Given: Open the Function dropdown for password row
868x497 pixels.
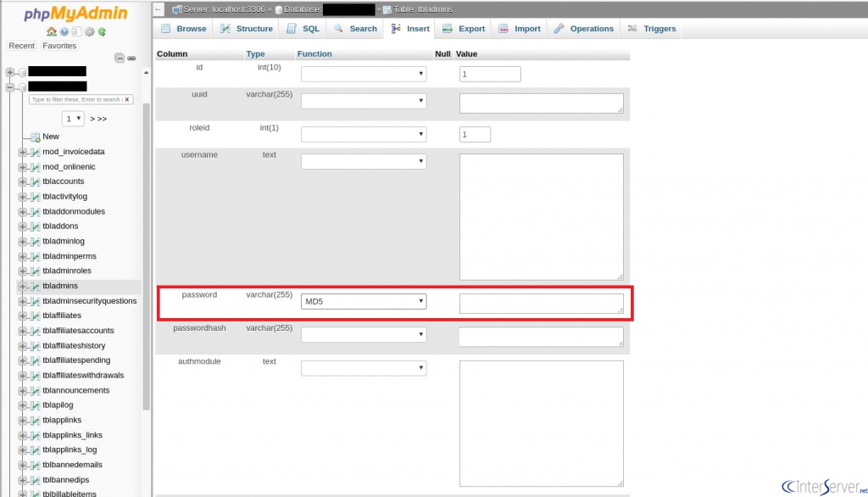Looking at the screenshot, I should pyautogui.click(x=364, y=301).
